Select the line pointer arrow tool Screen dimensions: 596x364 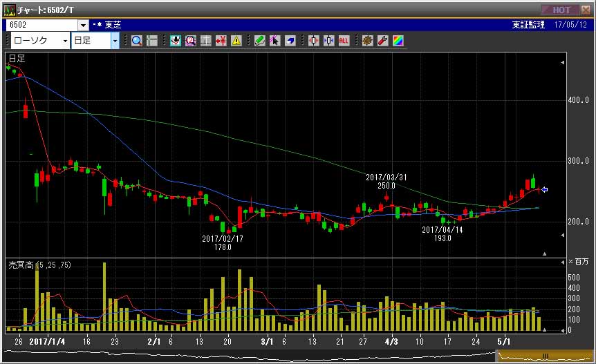pyautogui.click(x=274, y=41)
